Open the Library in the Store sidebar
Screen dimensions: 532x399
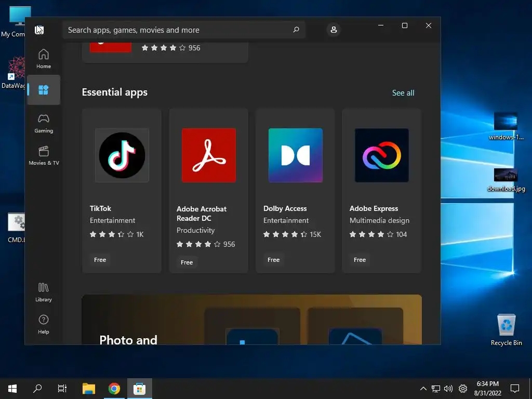click(44, 292)
